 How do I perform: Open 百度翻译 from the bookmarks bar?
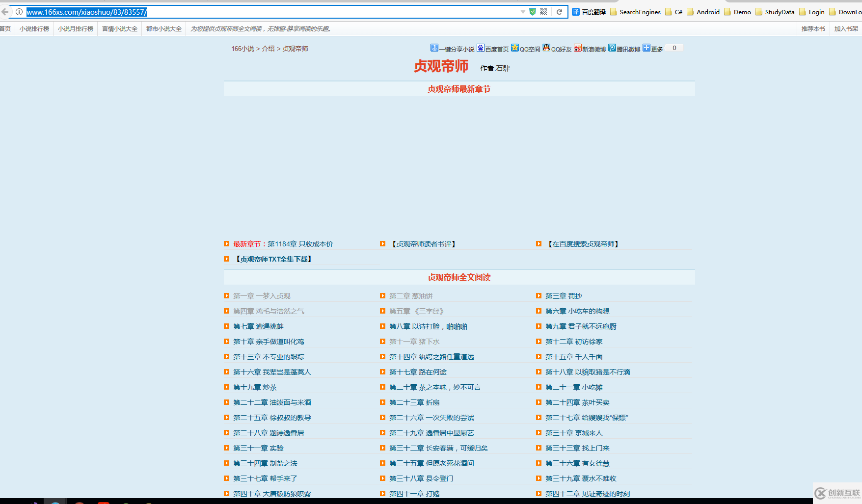588,11
